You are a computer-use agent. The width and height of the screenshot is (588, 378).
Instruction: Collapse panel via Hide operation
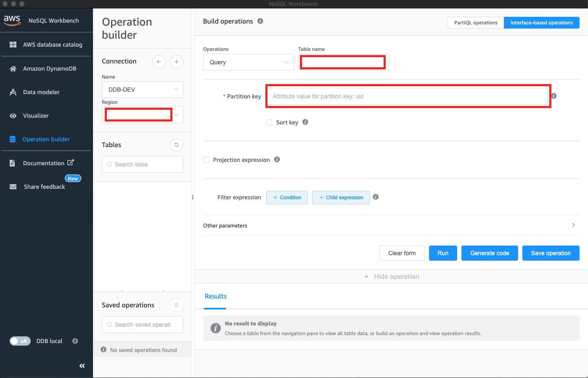tap(392, 276)
